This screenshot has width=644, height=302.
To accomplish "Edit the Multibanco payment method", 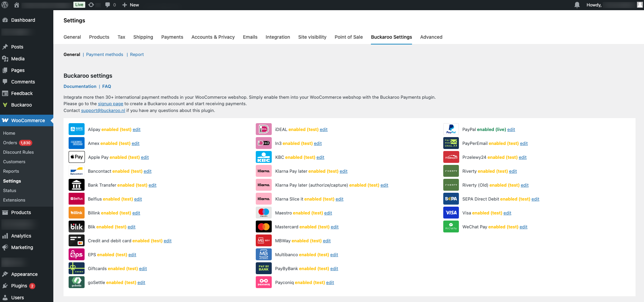I will (x=334, y=254).
